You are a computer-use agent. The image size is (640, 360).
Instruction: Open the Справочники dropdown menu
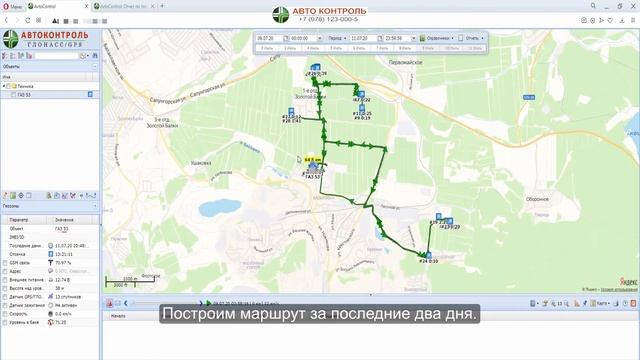tap(437, 38)
